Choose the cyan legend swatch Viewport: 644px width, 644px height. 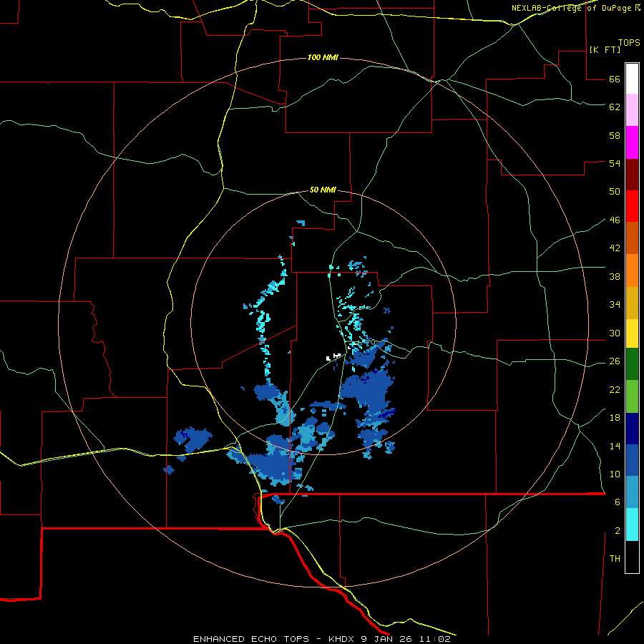coord(632,525)
